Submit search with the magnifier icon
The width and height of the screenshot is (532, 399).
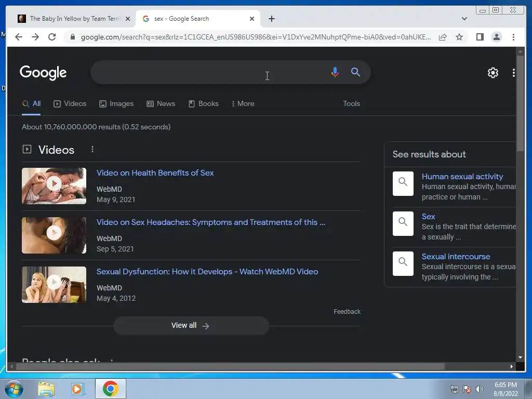[355, 72]
